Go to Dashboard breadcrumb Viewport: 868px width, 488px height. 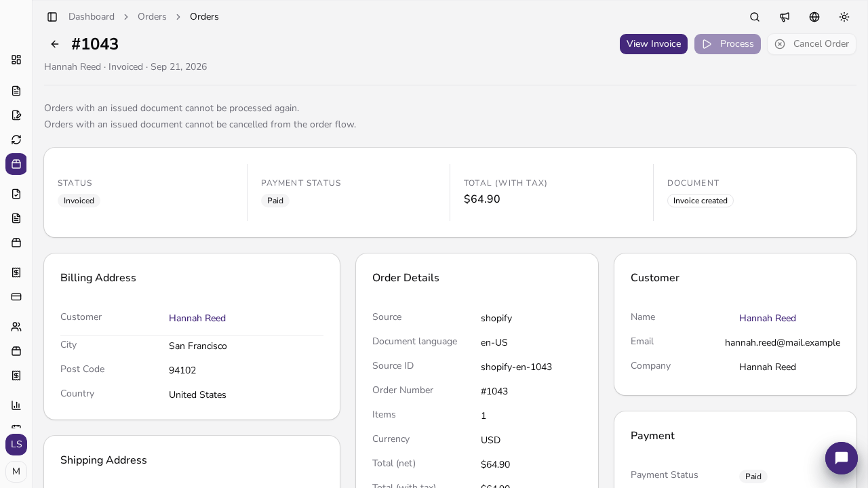pyautogui.click(x=92, y=17)
